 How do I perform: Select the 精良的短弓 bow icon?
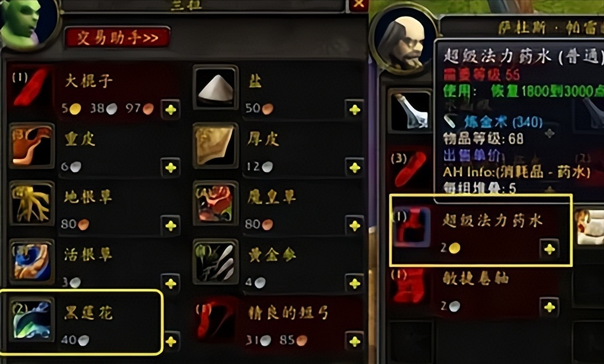click(x=216, y=319)
